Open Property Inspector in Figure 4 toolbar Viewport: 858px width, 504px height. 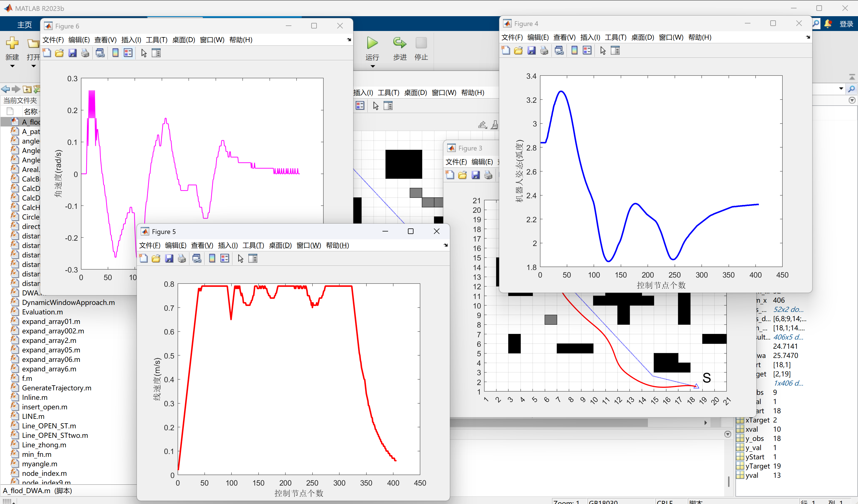click(x=615, y=51)
